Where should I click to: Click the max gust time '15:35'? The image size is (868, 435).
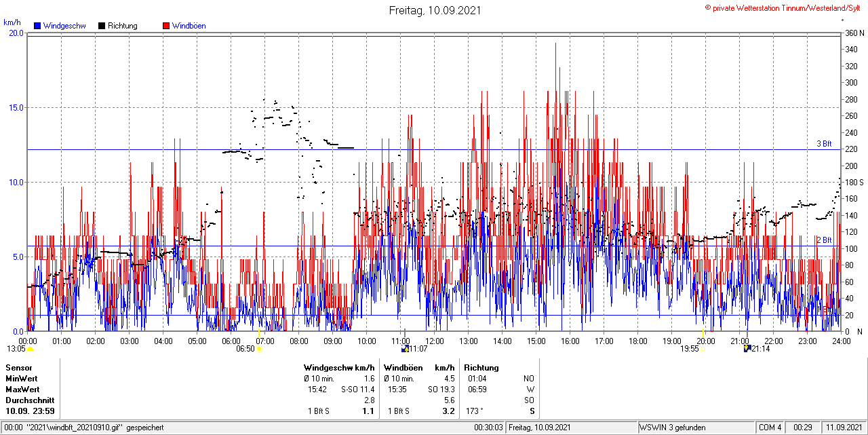[397, 390]
